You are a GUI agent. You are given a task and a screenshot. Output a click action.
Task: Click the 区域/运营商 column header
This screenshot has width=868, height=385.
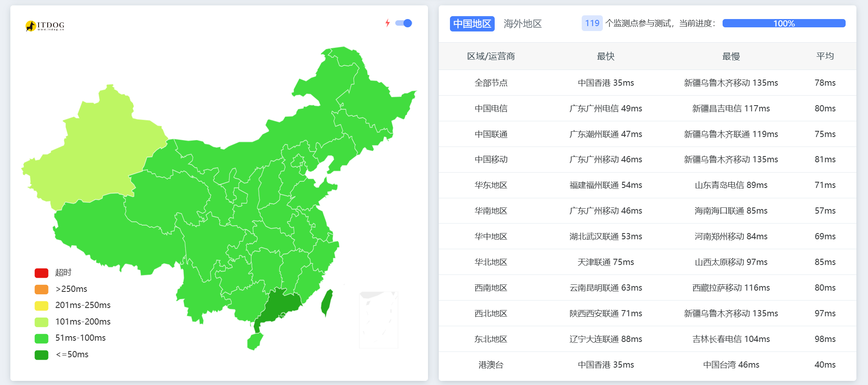(491, 56)
